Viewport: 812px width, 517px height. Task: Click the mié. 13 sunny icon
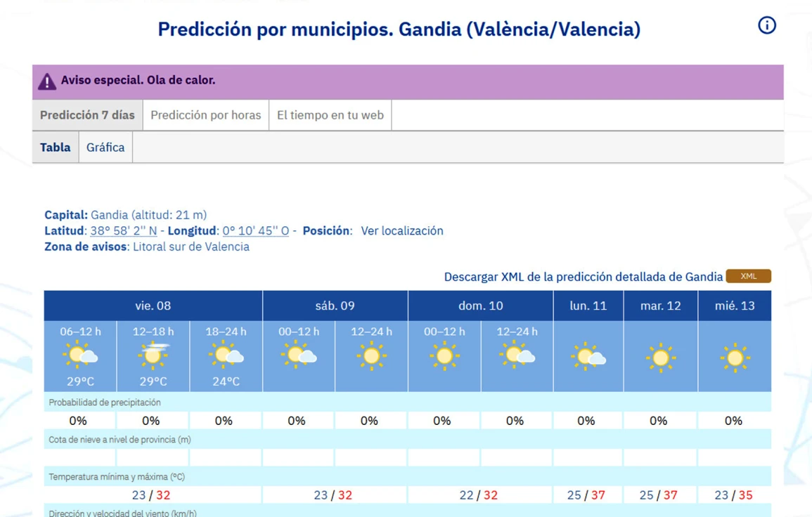pos(735,357)
